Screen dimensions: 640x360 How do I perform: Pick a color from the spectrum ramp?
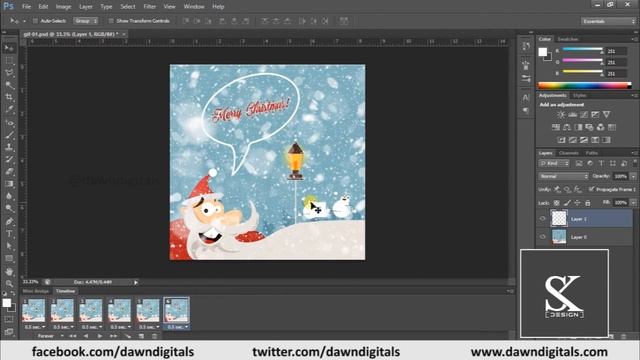pyautogui.click(x=584, y=85)
